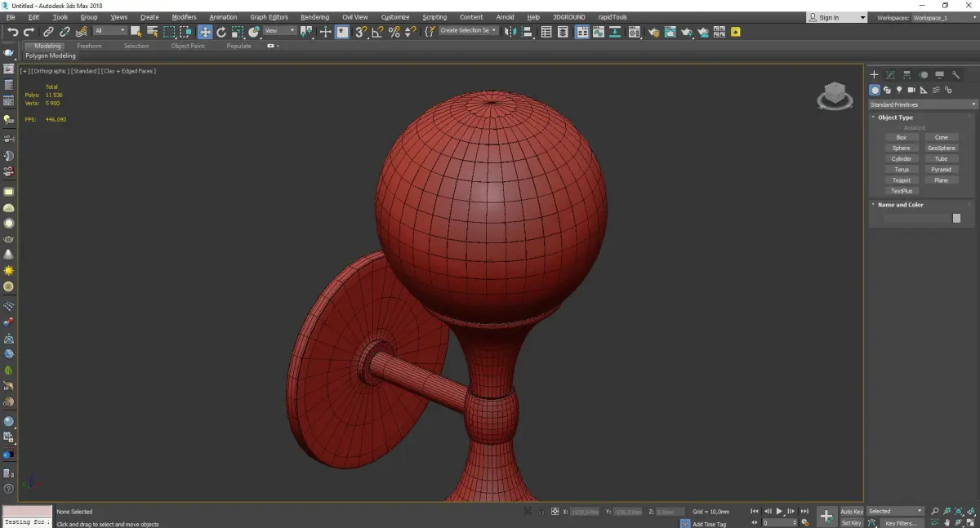Image resolution: width=980 pixels, height=528 pixels.
Task: Open Workspaces dropdown Workspace_1
Action: 944,17
